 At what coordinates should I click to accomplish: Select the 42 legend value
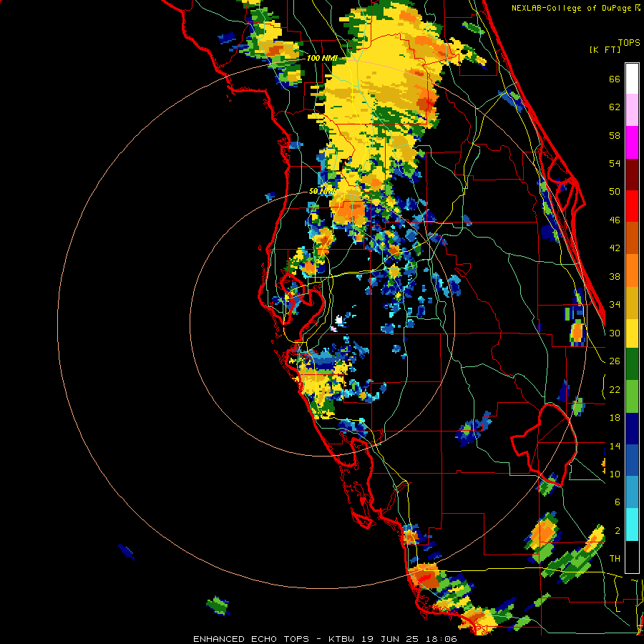tap(615, 248)
